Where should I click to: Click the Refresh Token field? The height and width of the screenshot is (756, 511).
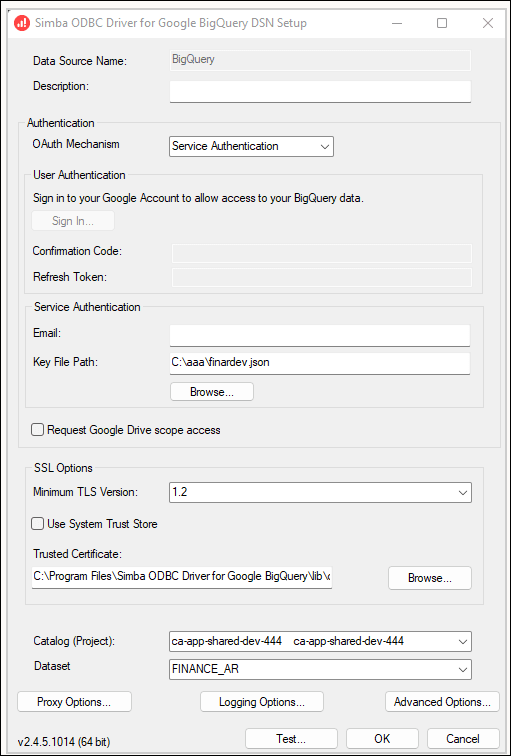[322, 278]
